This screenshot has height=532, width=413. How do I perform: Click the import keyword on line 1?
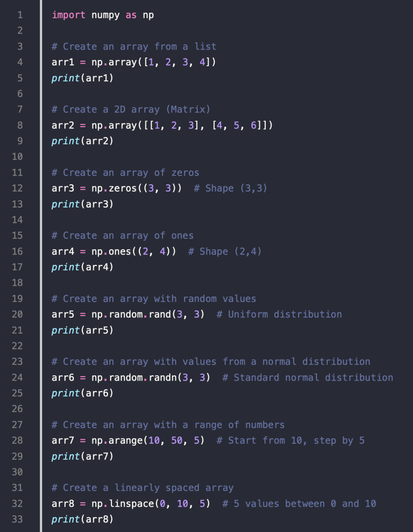coord(68,15)
